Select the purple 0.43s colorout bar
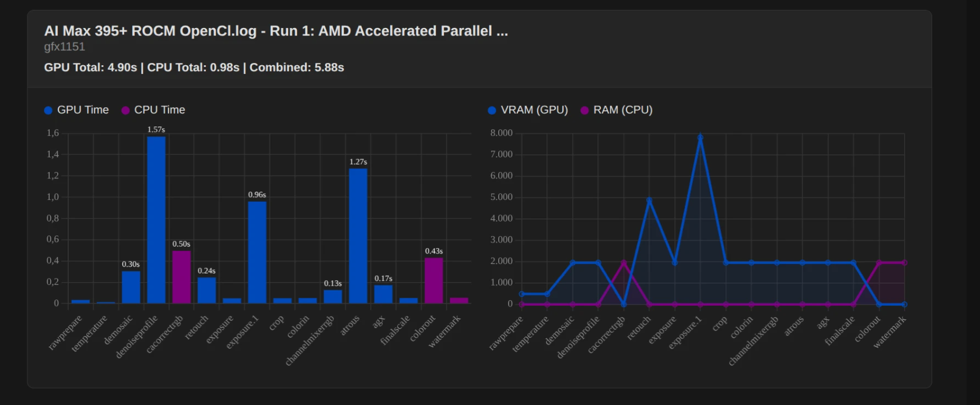The width and height of the screenshot is (980, 405). [x=434, y=280]
